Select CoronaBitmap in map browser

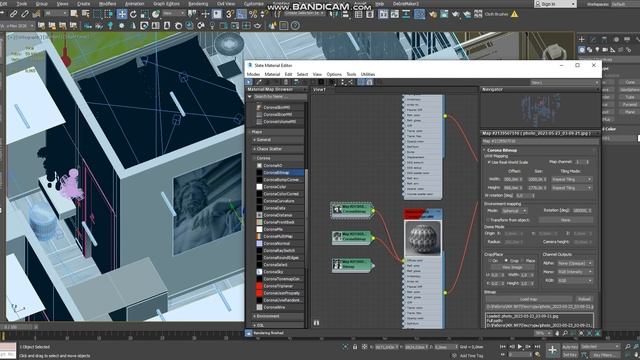(279, 173)
